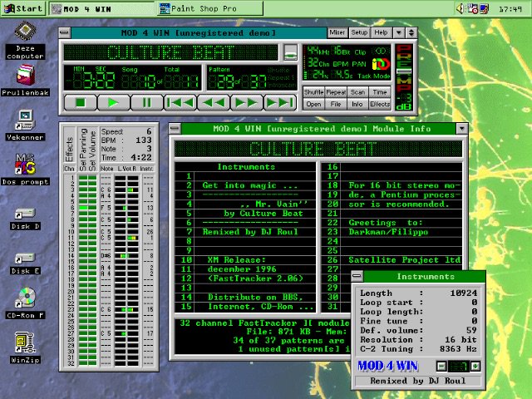Image resolution: width=532 pixels, height=399 pixels.
Task: Click the eject icon beside the song title
Action: pos(290,52)
